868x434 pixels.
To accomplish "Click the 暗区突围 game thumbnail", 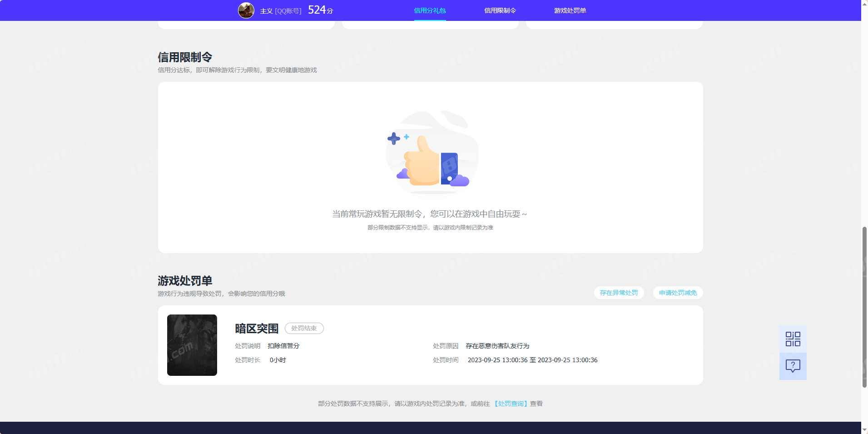I will pos(192,345).
